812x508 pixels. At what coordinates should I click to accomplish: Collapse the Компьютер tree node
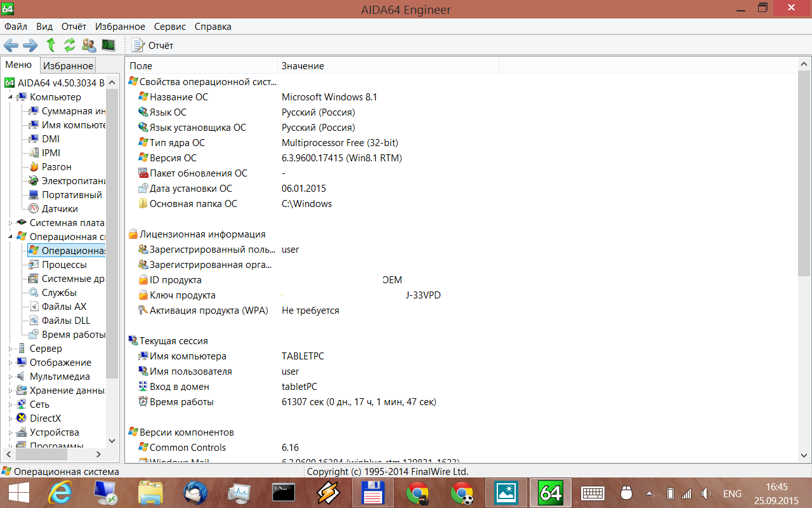tap(10, 97)
